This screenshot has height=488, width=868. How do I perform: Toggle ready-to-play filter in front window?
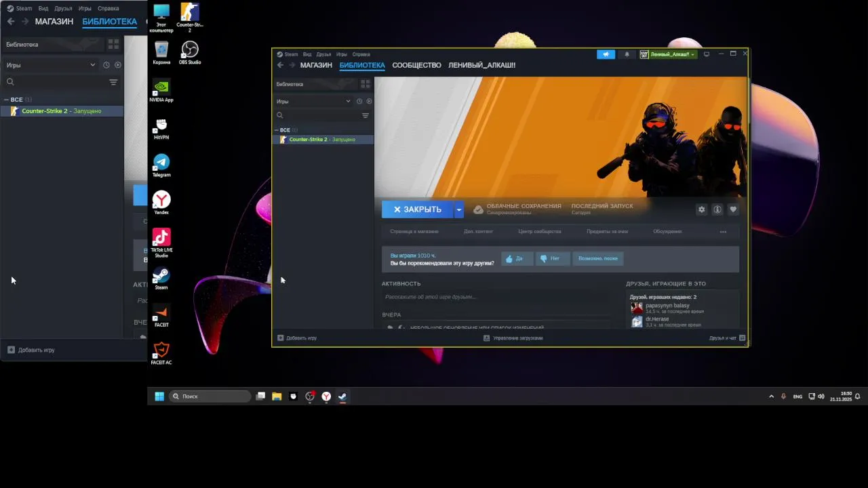click(x=369, y=101)
